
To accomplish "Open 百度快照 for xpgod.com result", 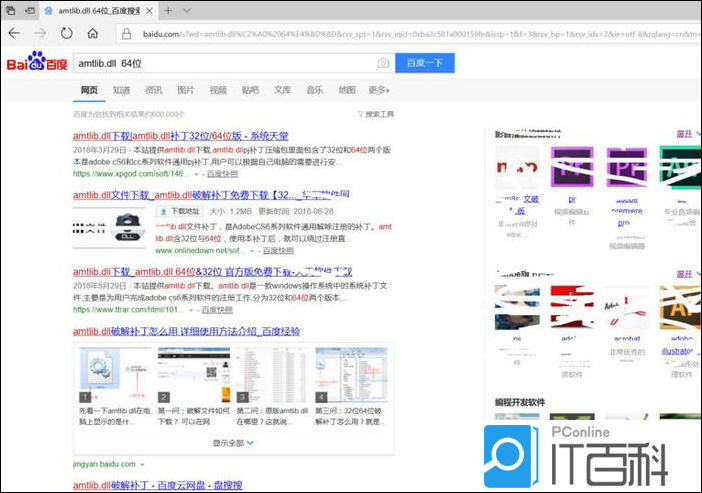I will [223, 174].
